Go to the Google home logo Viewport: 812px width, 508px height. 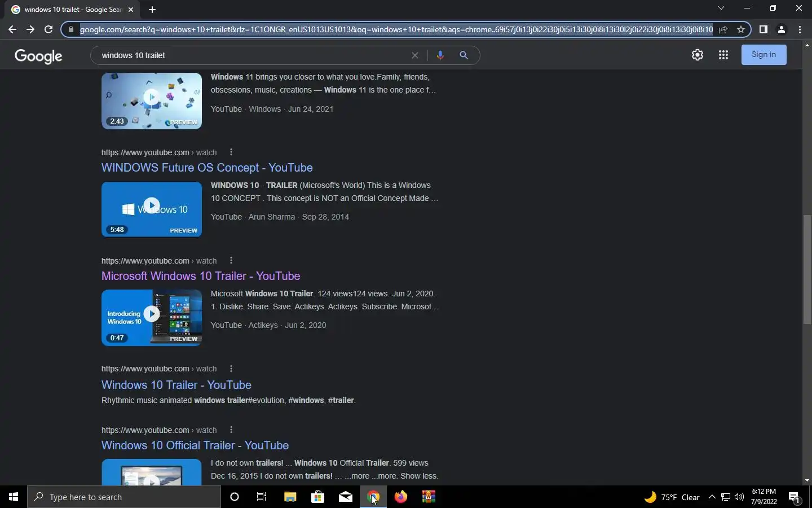[x=38, y=56]
